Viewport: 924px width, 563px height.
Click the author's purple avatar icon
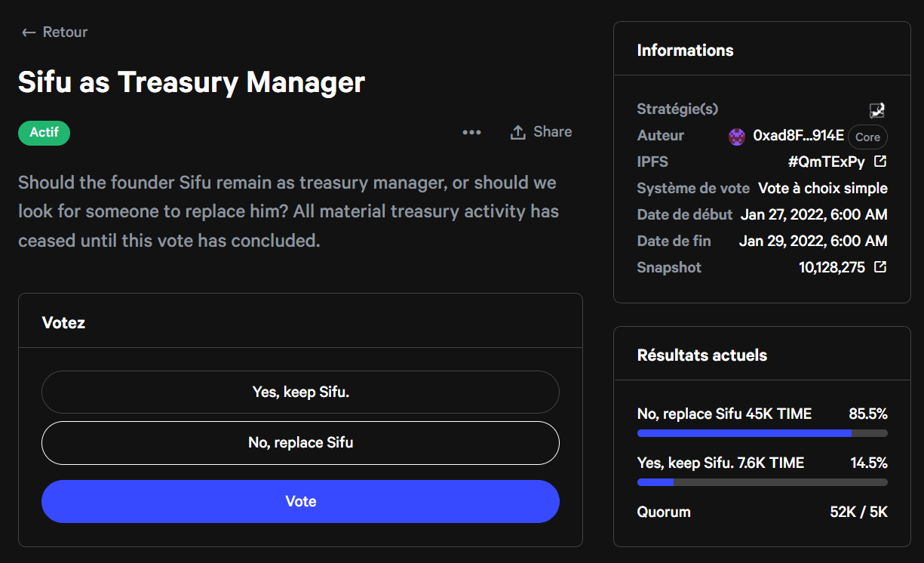pyautogui.click(x=737, y=137)
